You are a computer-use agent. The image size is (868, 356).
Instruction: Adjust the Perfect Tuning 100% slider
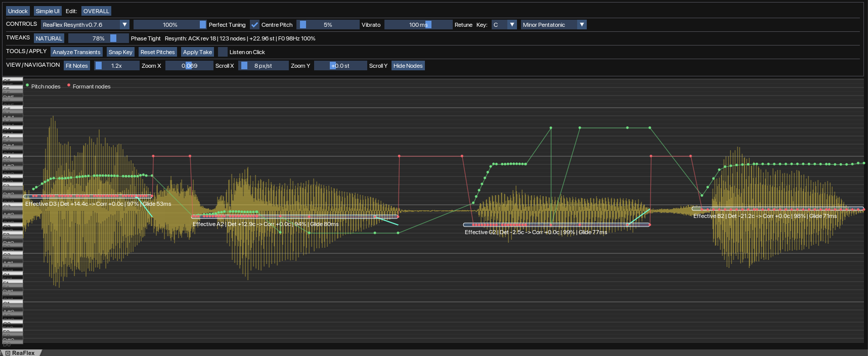(170, 25)
